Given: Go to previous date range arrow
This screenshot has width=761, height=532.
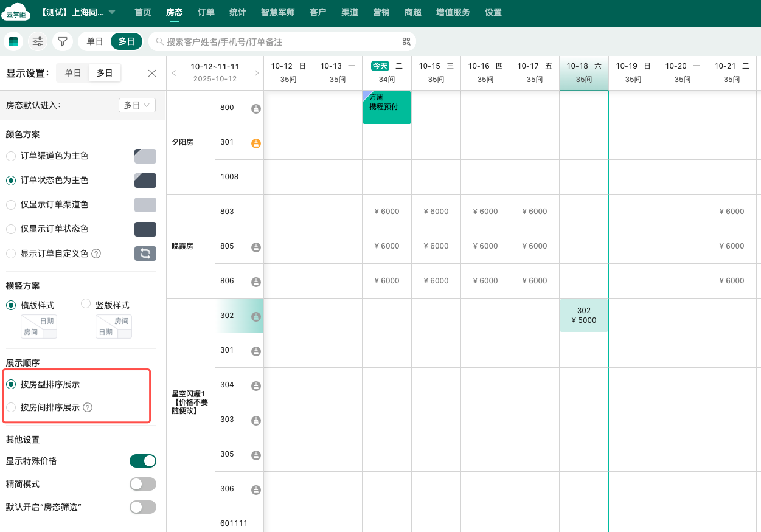Looking at the screenshot, I should (x=174, y=73).
